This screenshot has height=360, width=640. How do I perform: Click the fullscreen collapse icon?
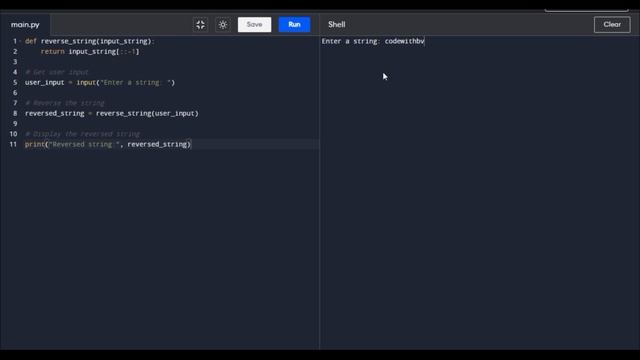point(200,24)
